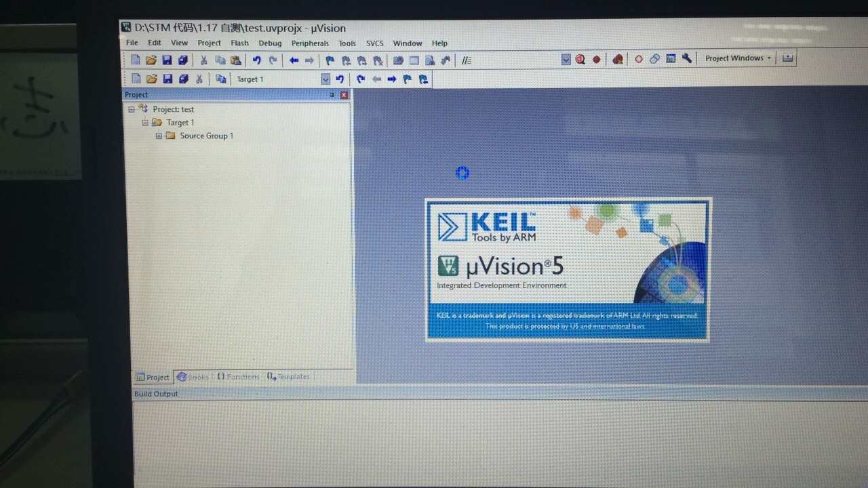
Task: Select the Source Group 1 tree label
Action: (x=206, y=136)
